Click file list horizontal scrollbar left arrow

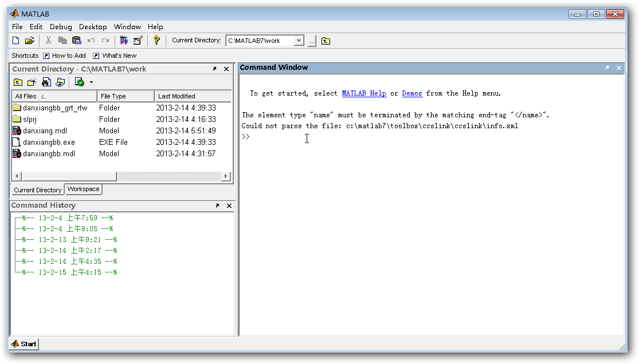point(17,176)
